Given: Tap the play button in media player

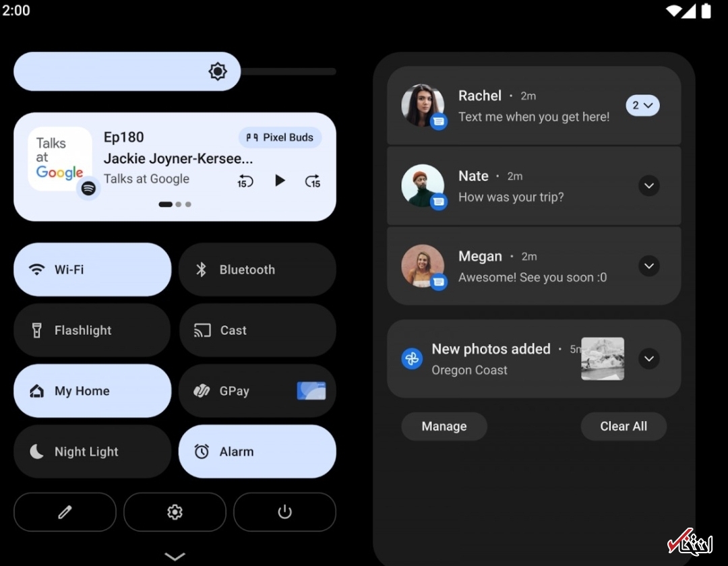Looking at the screenshot, I should (x=280, y=181).
